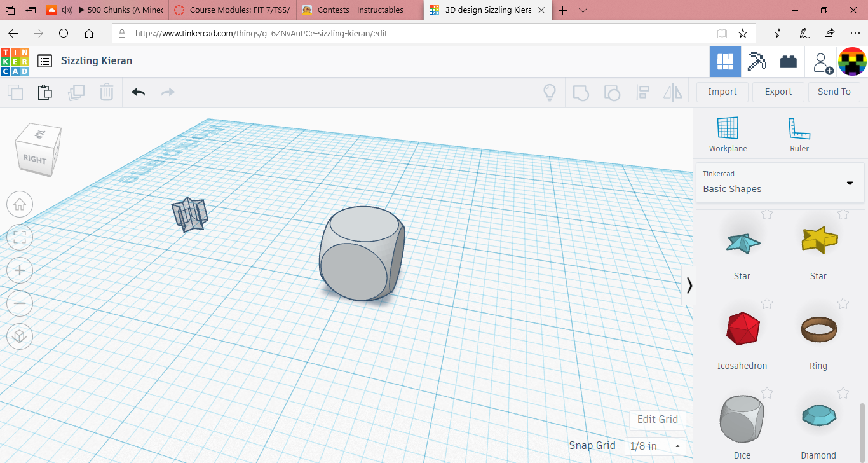Zoom in with the plus button

[20, 270]
